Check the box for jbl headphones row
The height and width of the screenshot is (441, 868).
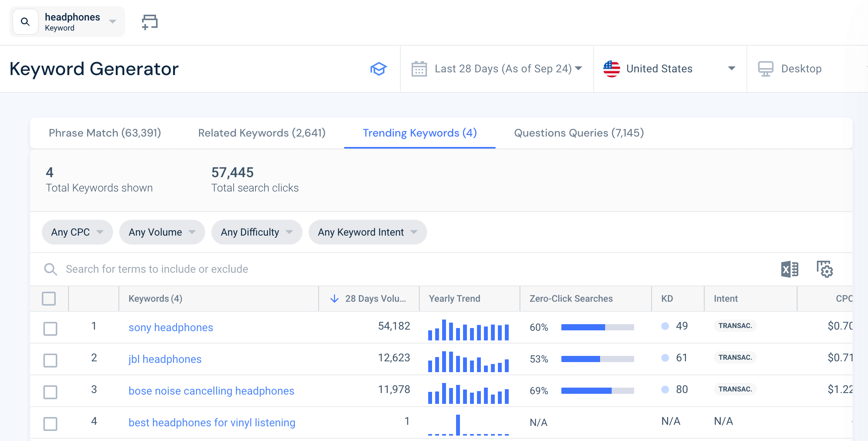click(50, 361)
